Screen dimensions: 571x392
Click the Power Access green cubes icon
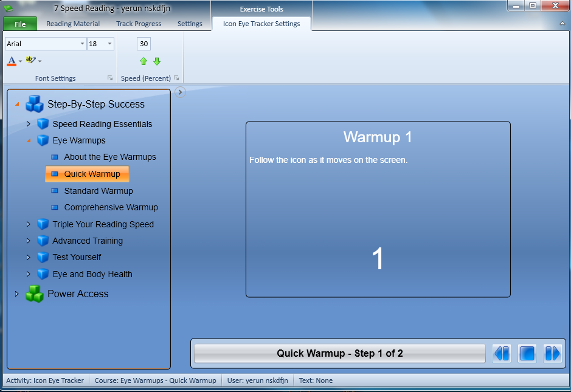click(x=35, y=294)
